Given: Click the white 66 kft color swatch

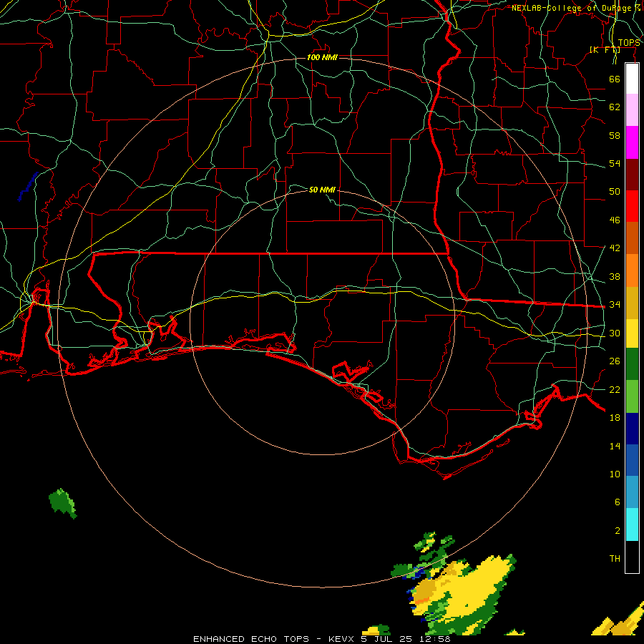Looking at the screenshot, I should pos(632,79).
